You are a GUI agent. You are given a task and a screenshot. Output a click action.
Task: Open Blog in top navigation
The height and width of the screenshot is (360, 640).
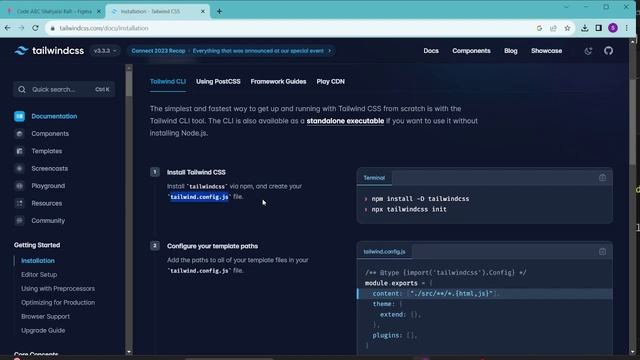(x=511, y=51)
